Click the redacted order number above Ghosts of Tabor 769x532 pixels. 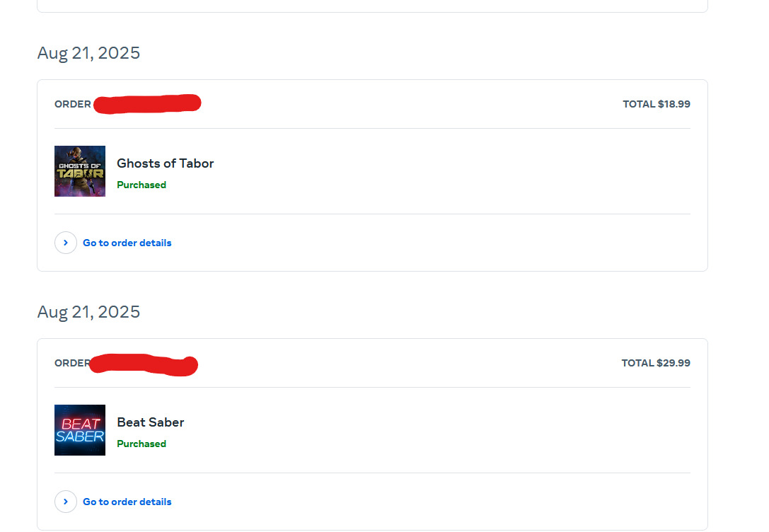tap(147, 104)
